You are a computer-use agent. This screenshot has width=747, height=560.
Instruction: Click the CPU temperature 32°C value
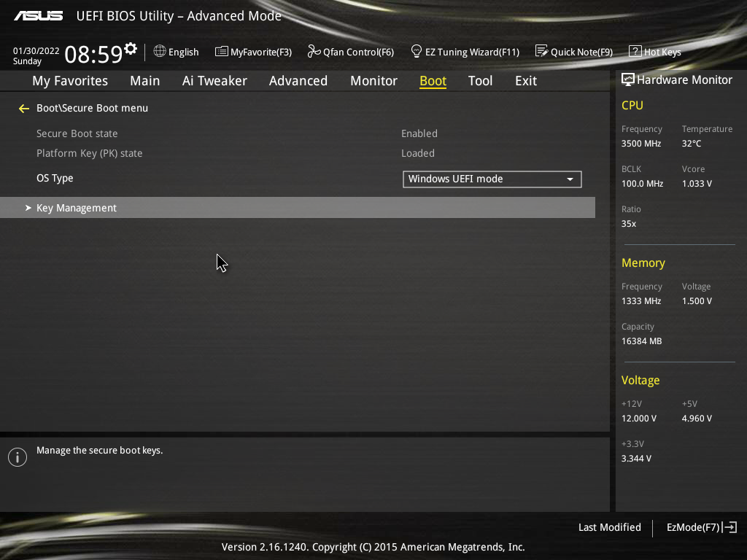[x=692, y=144]
